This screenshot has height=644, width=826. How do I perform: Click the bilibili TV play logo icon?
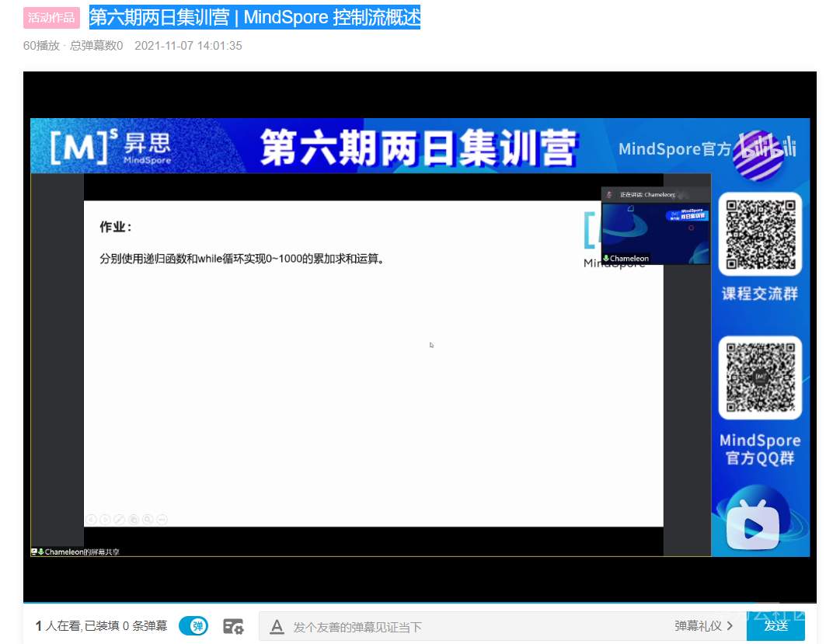(753, 527)
